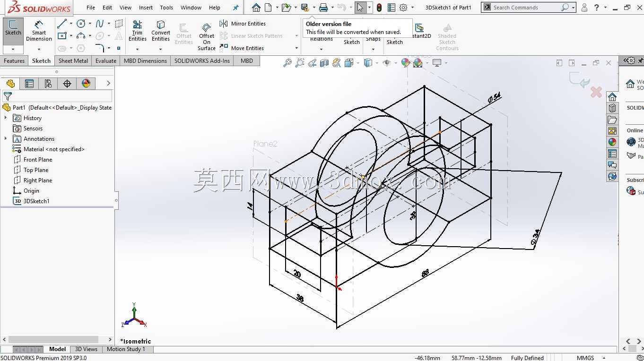The image size is (644, 361).
Task: Switch to the ConfigurationManager tab icon
Action: [x=48, y=84]
